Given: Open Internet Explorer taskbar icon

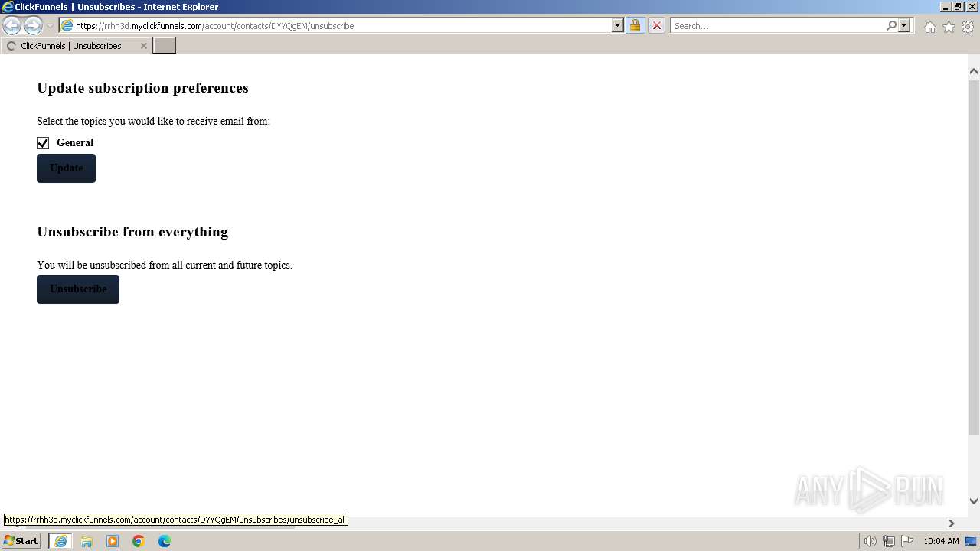Looking at the screenshot, I should 60,541.
